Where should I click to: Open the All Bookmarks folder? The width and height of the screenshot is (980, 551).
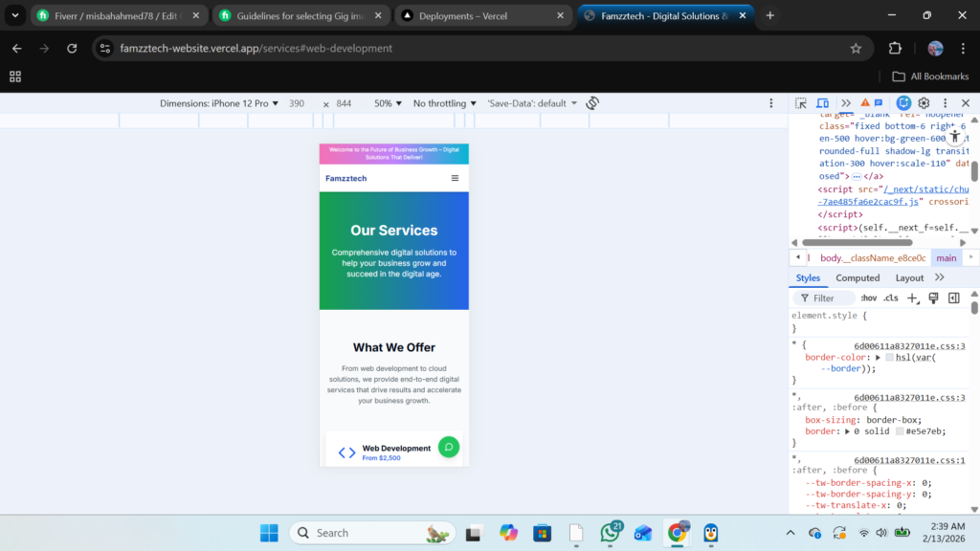930,77
